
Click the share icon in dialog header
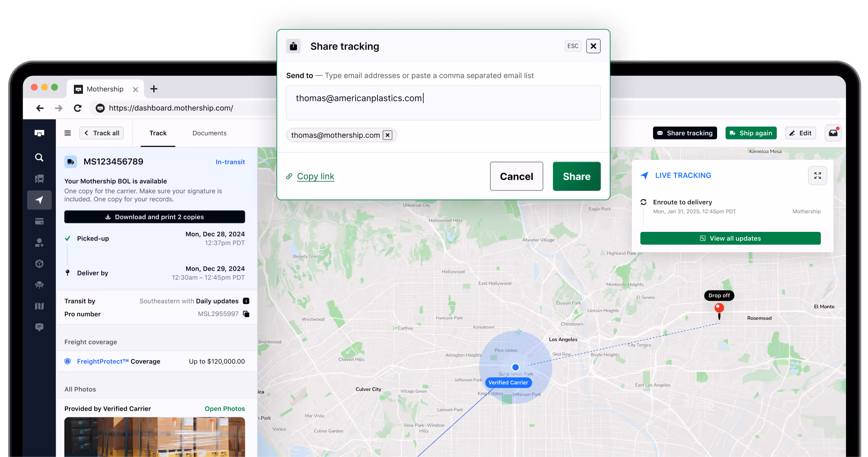coord(293,46)
